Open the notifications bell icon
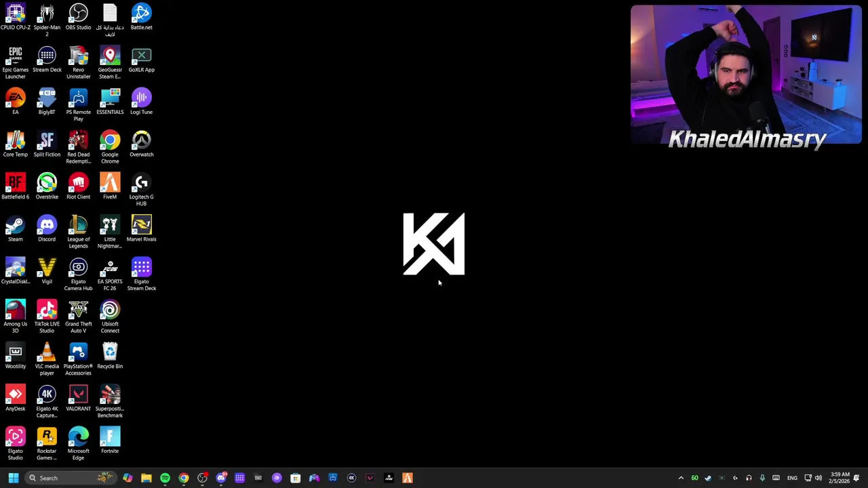Image resolution: width=868 pixels, height=488 pixels. point(857,478)
